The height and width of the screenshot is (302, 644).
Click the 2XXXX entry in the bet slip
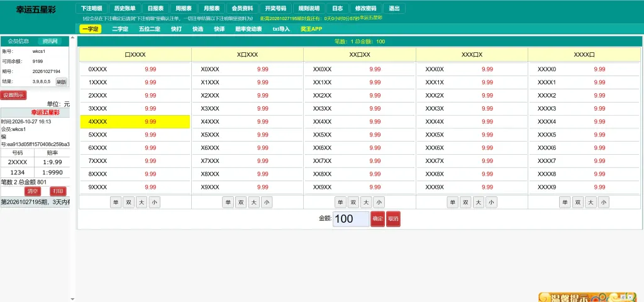coord(18,162)
